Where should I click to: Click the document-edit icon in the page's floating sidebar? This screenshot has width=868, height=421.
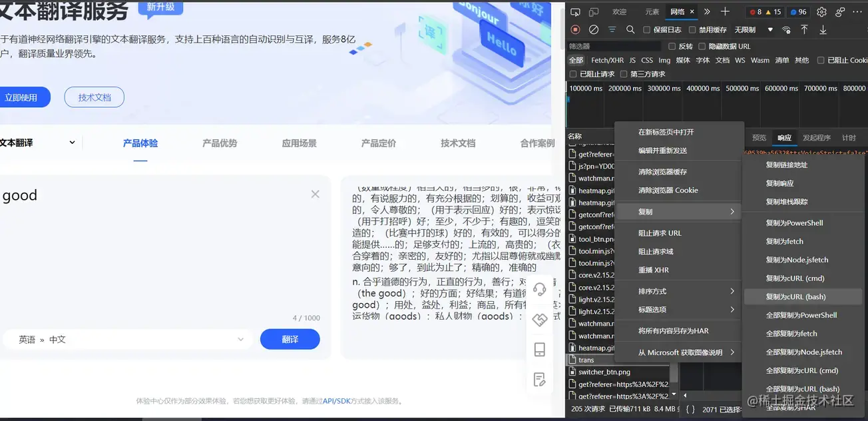pyautogui.click(x=540, y=380)
